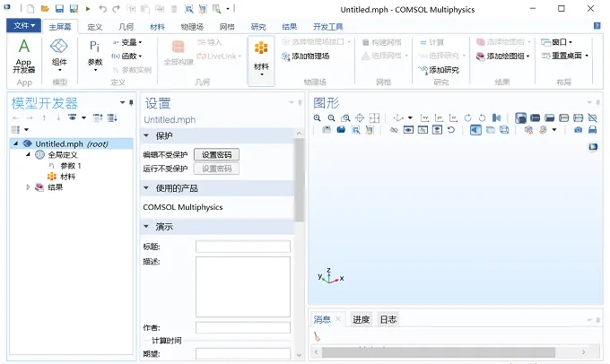This screenshot has height=364, width=610.
Task: Select the Untitled.mph root node
Action: (x=72, y=143)
